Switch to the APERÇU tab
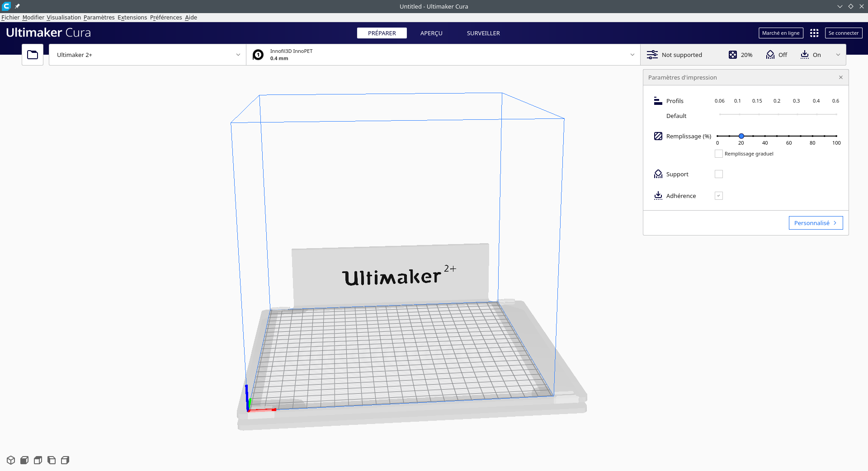Image resolution: width=868 pixels, height=471 pixels. (431, 33)
